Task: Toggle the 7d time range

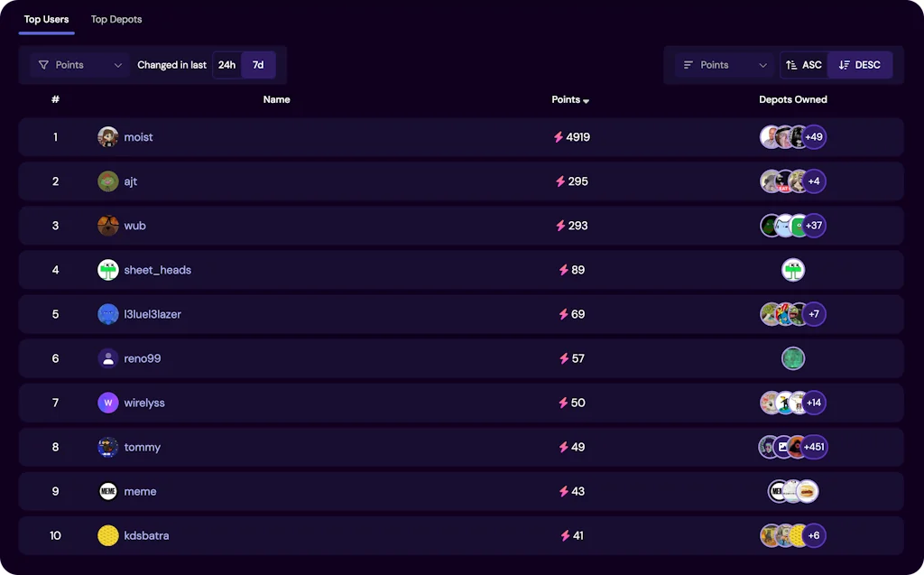Action: pos(258,65)
